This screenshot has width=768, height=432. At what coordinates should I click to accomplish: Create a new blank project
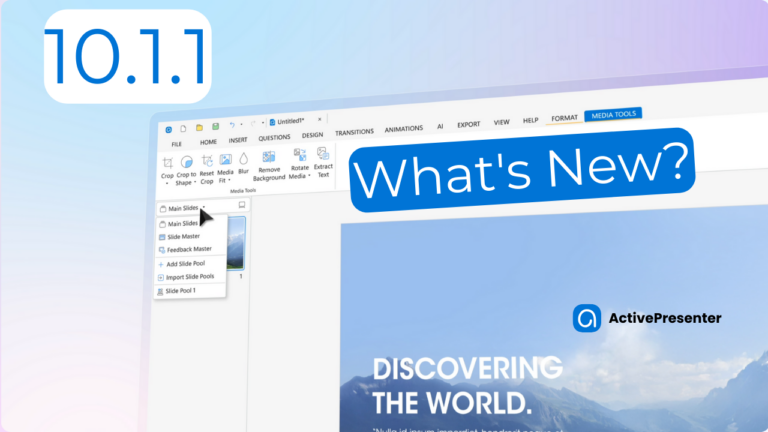[x=183, y=129]
